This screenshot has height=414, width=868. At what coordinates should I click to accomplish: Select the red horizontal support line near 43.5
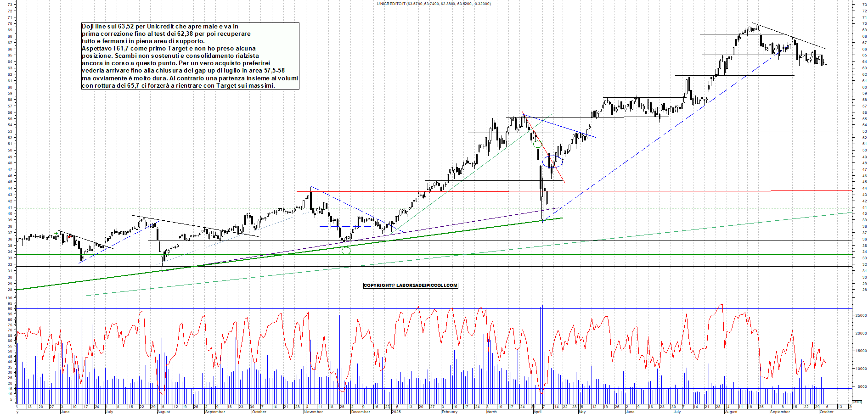[x=643, y=191]
